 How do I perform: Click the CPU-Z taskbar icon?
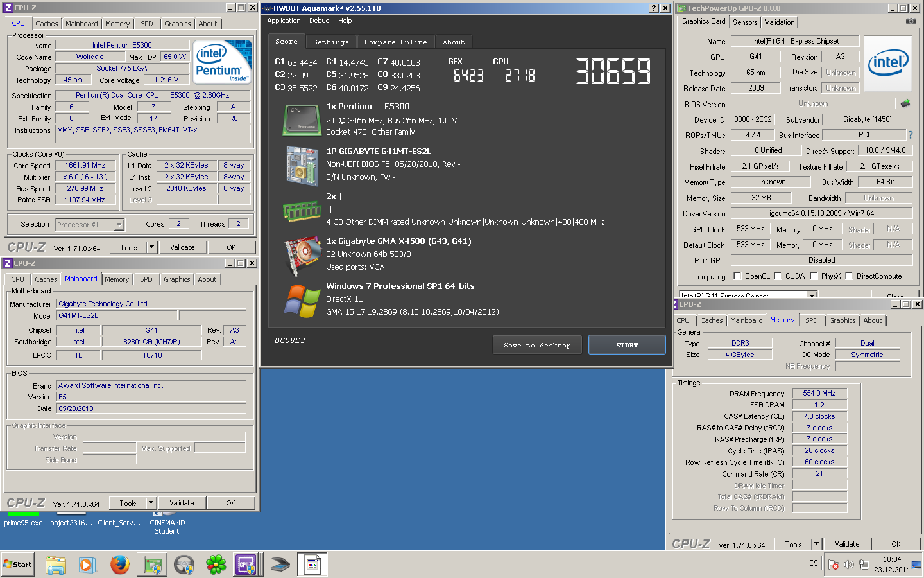tap(246, 565)
